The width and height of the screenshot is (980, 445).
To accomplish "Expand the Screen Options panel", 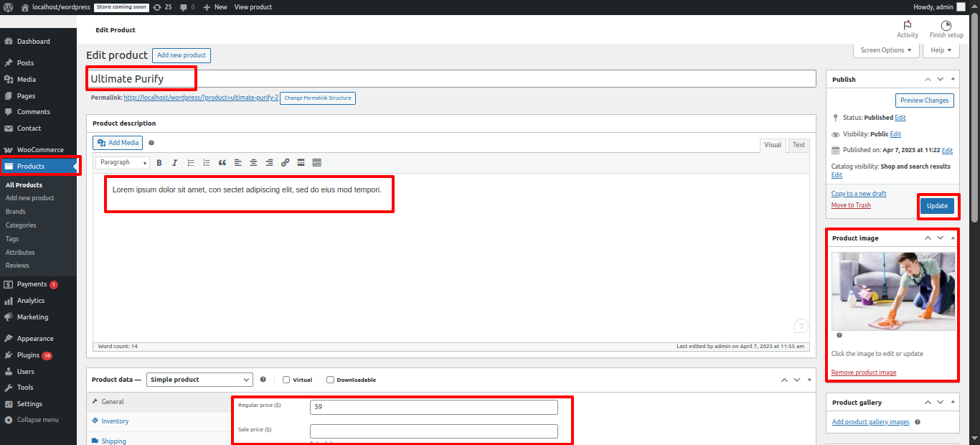I will [x=885, y=50].
